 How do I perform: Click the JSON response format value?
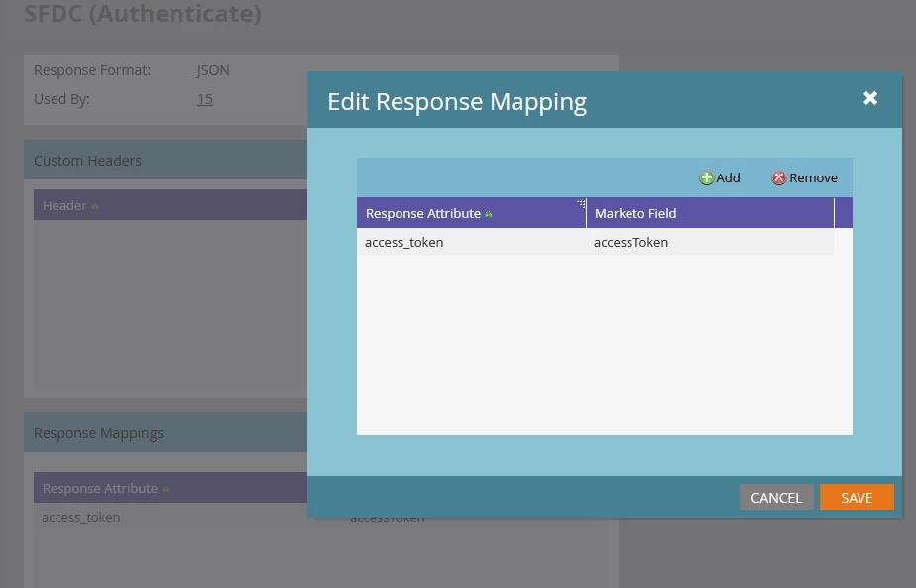[213, 70]
